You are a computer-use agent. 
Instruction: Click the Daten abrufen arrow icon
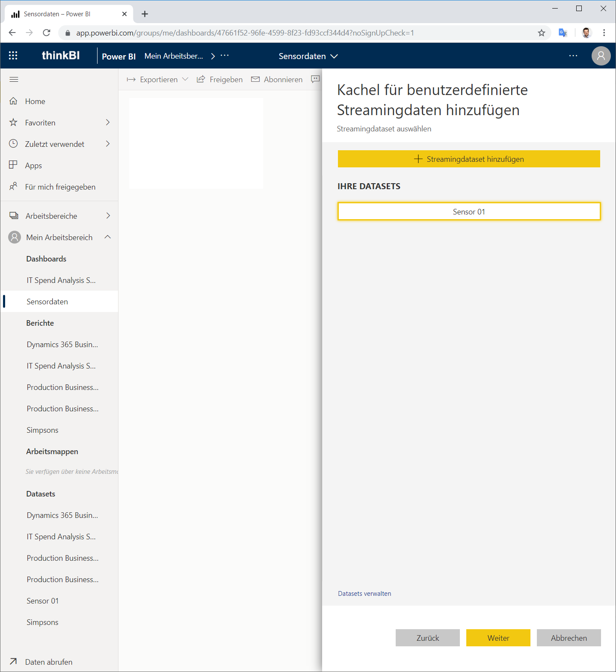14,661
